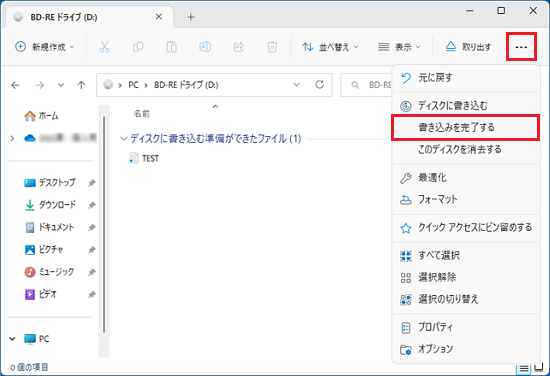Expand the OneDrive cloud item chevron
This screenshot has width=550, height=376.
point(12,138)
